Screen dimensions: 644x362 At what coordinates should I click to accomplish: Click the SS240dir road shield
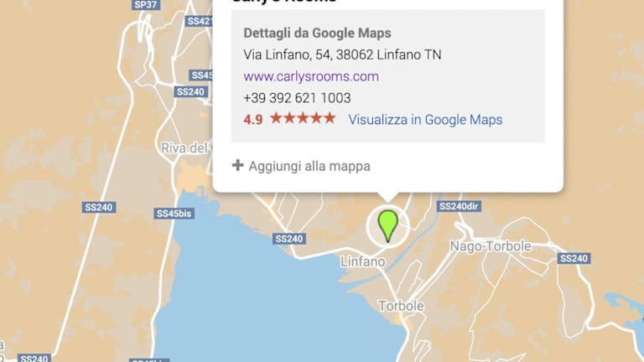[459, 206]
